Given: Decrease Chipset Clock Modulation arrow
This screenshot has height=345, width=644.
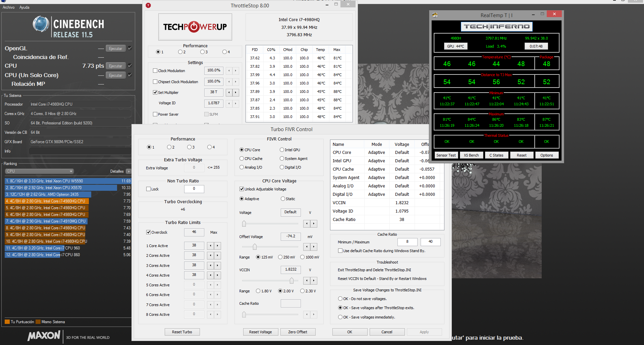Looking at the screenshot, I should click(229, 81).
